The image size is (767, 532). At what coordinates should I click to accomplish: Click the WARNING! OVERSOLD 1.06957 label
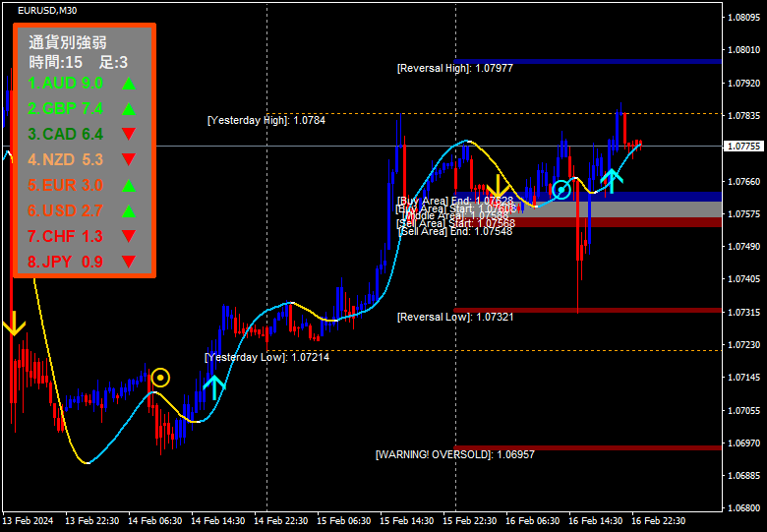click(454, 455)
